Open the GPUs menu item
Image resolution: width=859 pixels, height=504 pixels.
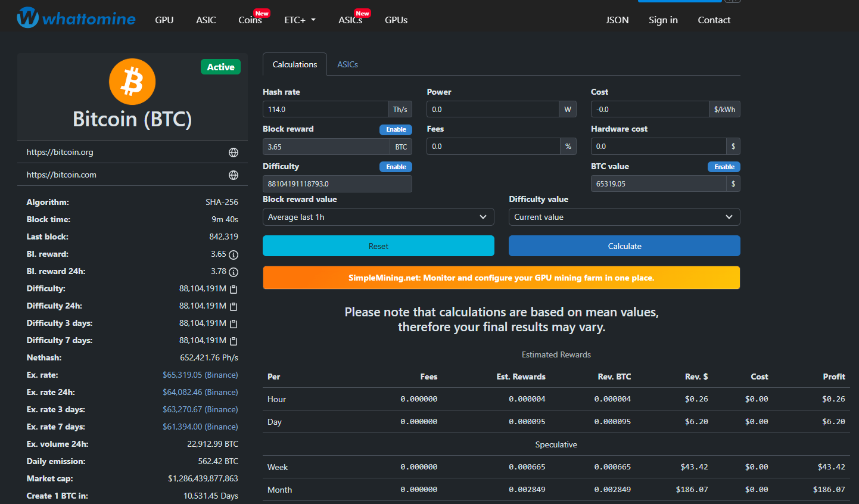click(x=396, y=20)
